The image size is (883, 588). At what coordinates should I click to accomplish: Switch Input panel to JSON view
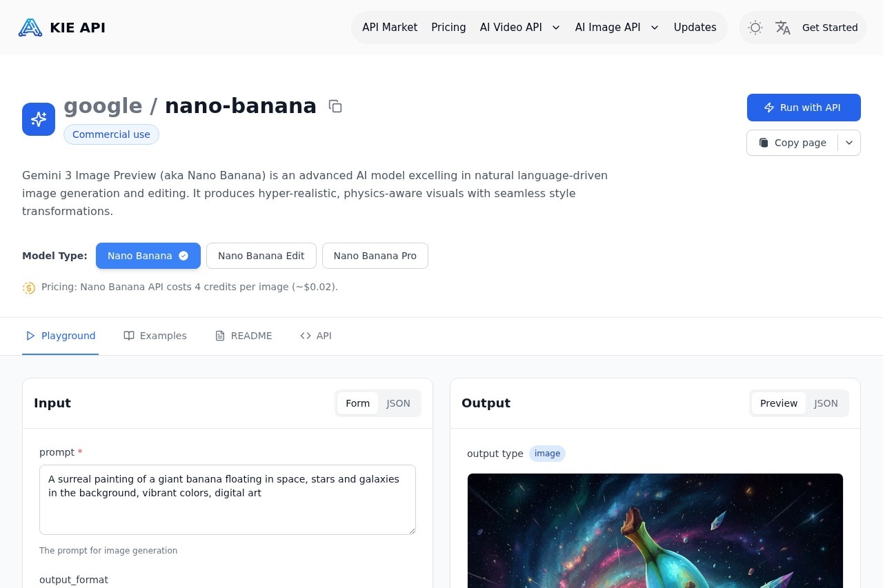[398, 403]
